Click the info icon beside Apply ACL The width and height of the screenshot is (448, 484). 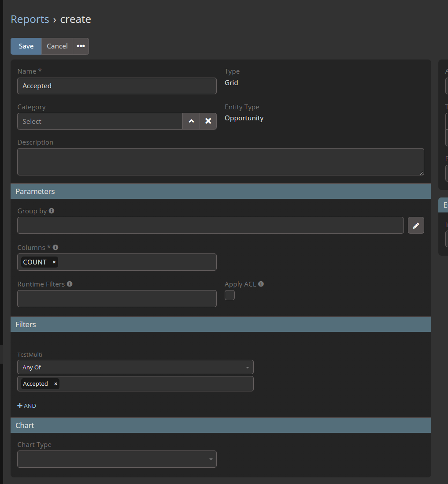(x=261, y=284)
